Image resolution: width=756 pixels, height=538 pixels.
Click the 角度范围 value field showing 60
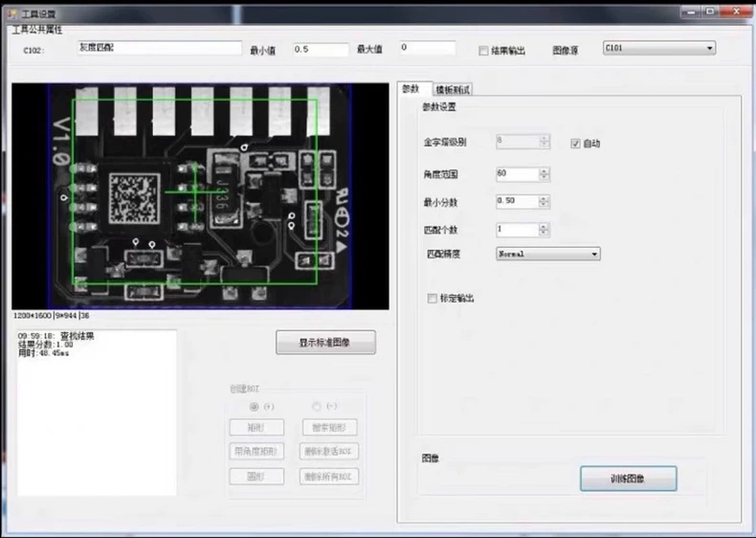point(517,173)
